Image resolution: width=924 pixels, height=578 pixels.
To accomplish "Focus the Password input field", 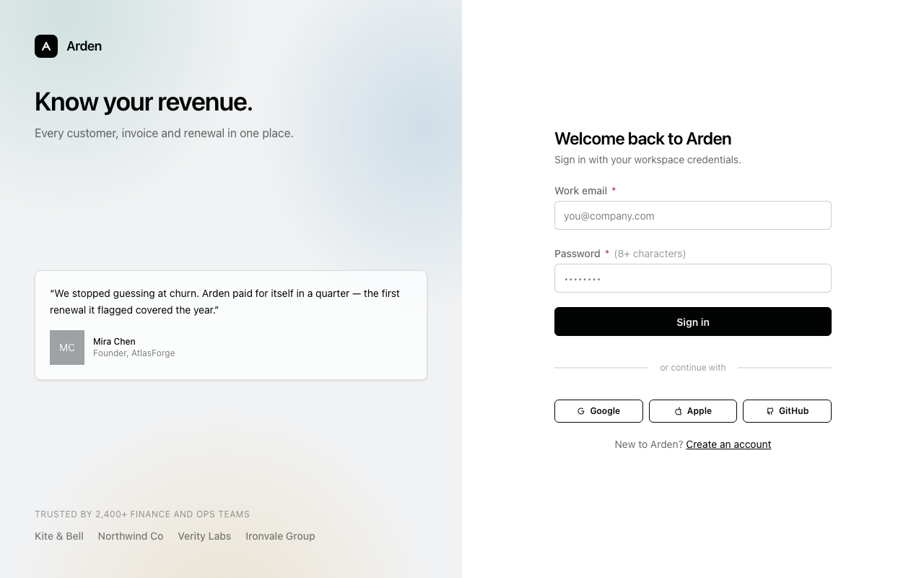I will (693, 278).
